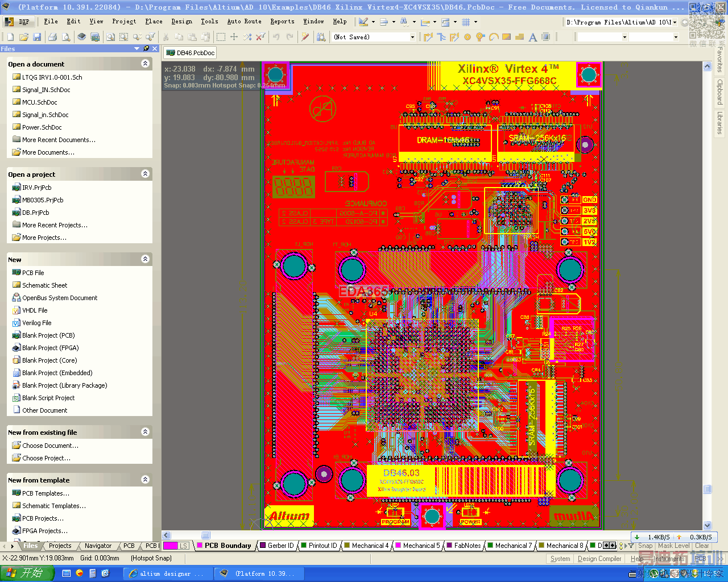Select the Place Fill tool
The height and width of the screenshot is (582, 728).
506,37
